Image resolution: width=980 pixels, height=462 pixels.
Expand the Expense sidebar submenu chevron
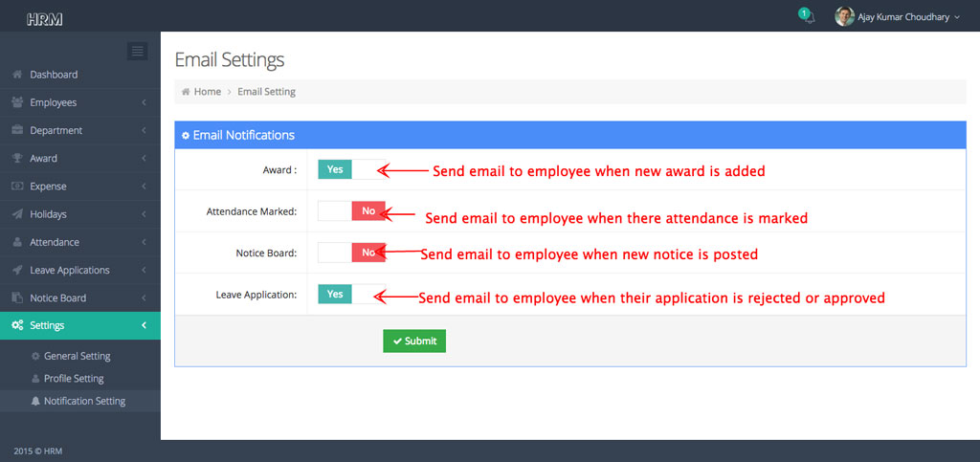[144, 187]
